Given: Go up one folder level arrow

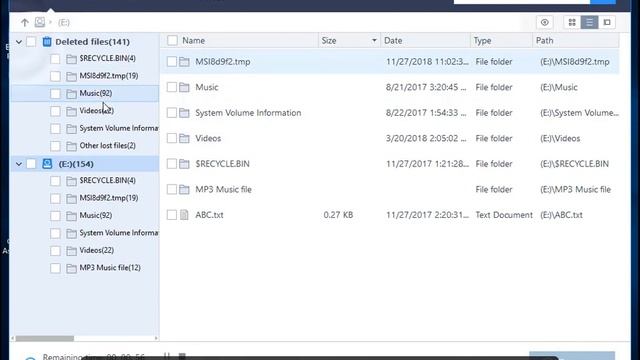Looking at the screenshot, I should [x=24, y=22].
